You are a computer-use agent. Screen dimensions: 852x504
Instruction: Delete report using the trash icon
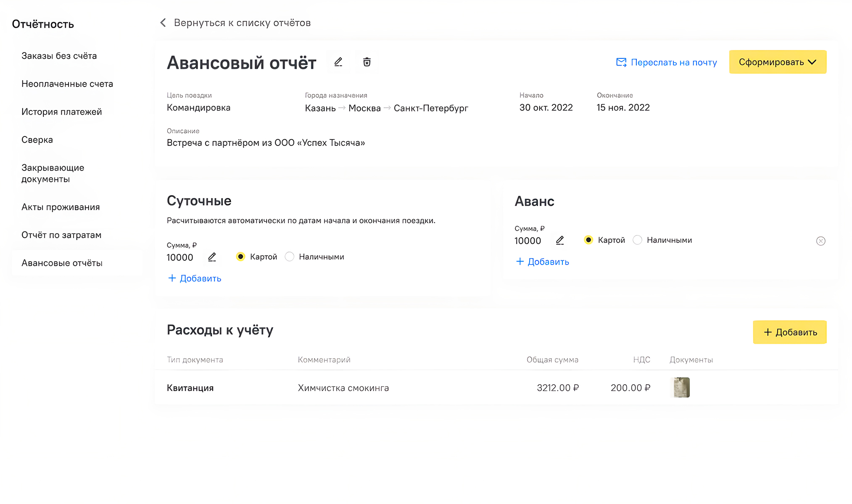[x=367, y=62]
